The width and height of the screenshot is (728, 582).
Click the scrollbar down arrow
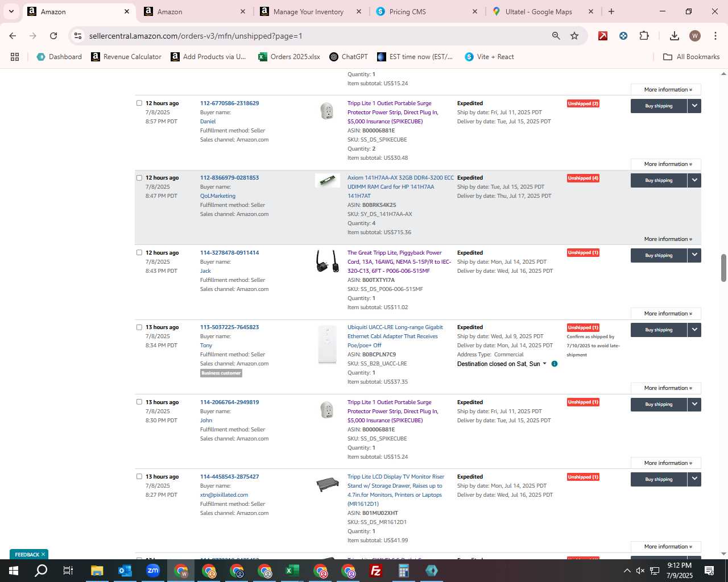[723, 554]
